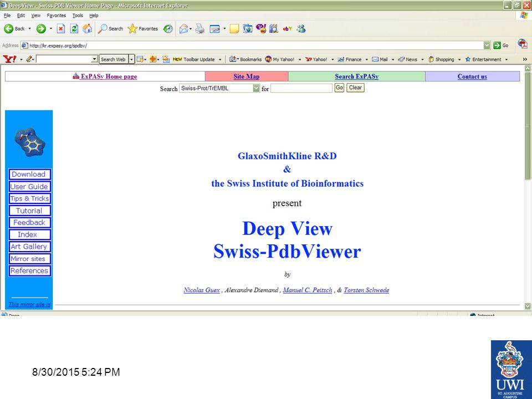Click the Yahoo toolbar pencil icon
532x399 pixels.
[29, 59]
